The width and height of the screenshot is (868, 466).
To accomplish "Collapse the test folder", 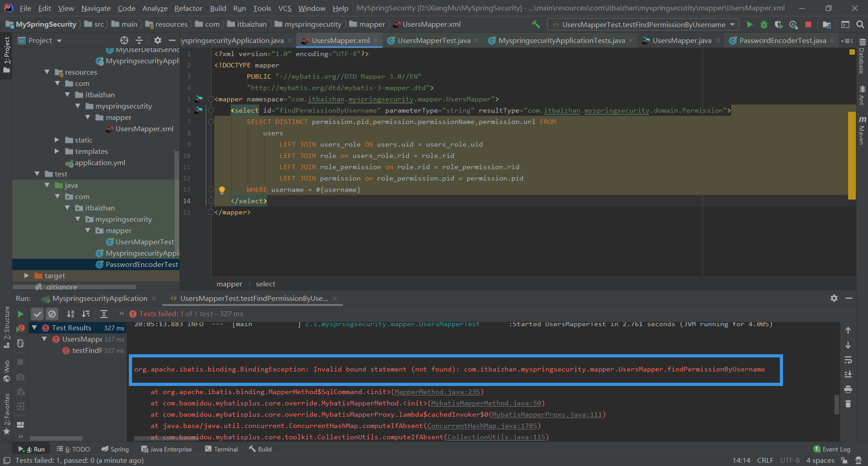I will click(37, 174).
